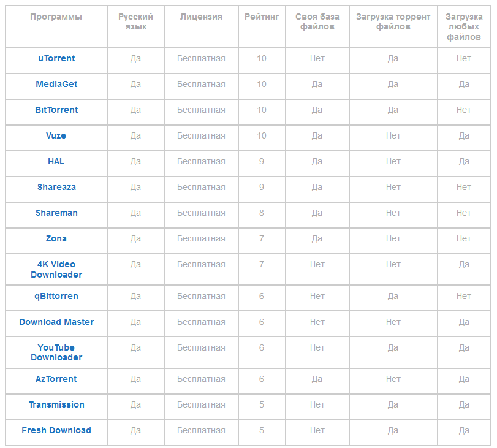Screen dimensions: 497x448
Task: Follow the Vuze program link
Action: [56, 135]
